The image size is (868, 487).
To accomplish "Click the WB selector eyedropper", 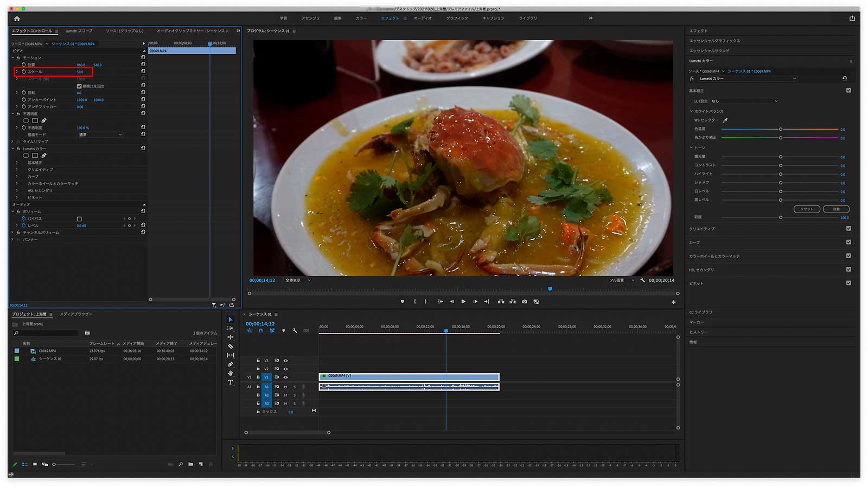I will coord(725,120).
